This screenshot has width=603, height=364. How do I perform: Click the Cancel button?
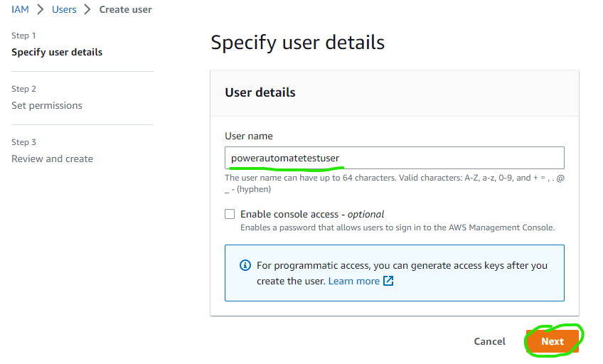pyautogui.click(x=489, y=341)
